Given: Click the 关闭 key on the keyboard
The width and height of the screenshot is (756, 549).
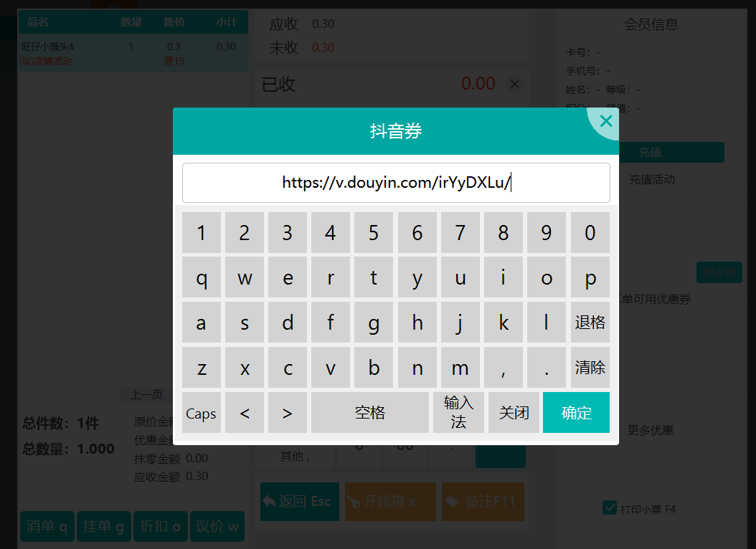Looking at the screenshot, I should [514, 413].
